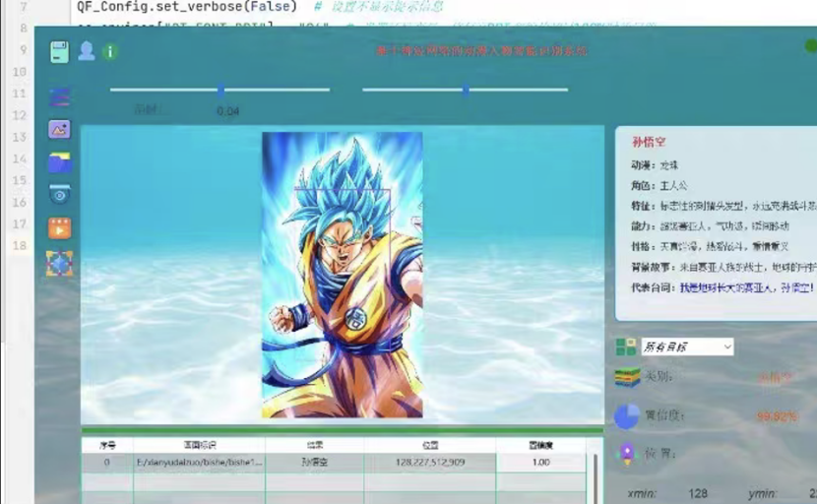The height and width of the screenshot is (504, 817).
Task: Click the results table vertical scrollbar
Action: [x=596, y=478]
